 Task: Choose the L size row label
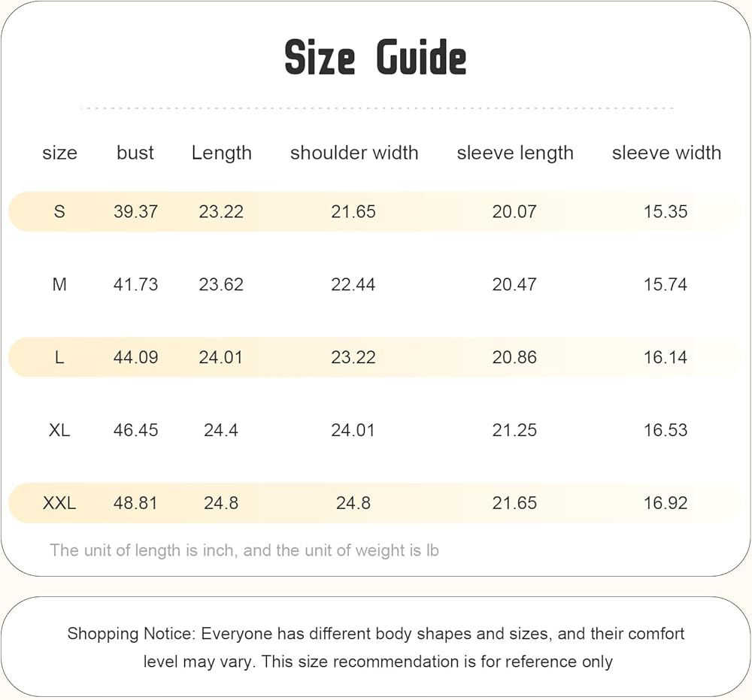tap(59, 357)
